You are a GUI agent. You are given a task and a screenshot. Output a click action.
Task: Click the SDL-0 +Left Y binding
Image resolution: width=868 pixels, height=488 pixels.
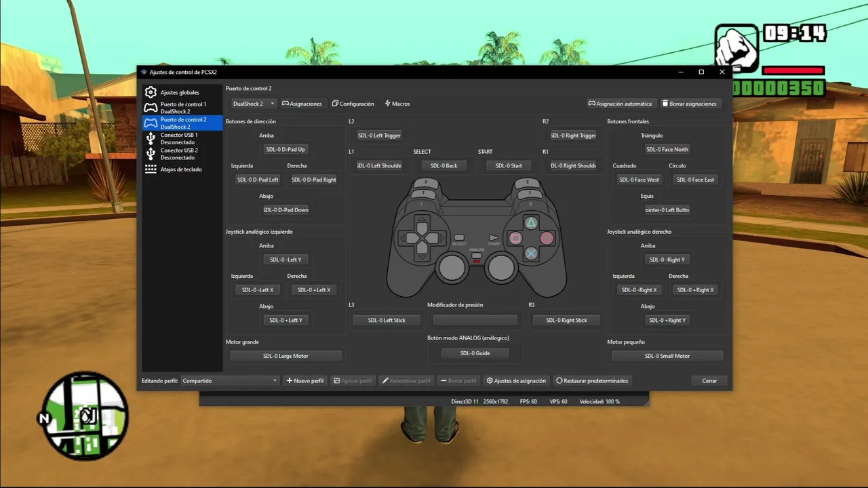(x=285, y=320)
